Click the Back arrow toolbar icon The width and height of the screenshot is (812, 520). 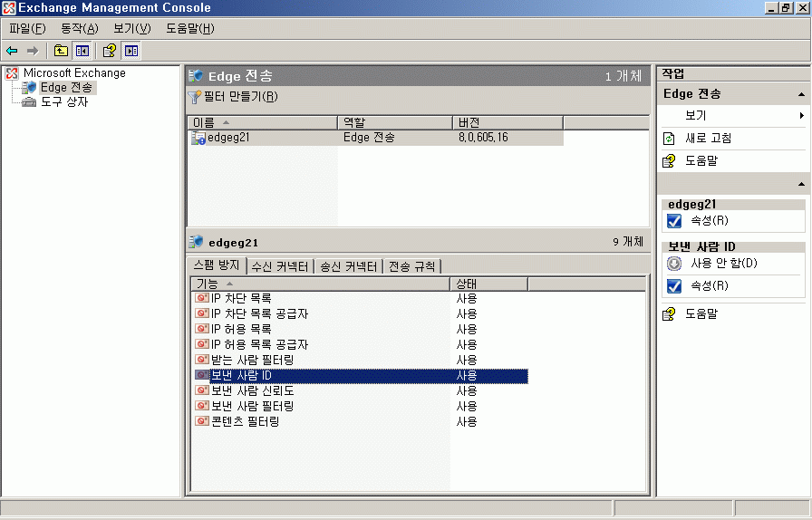click(12, 51)
